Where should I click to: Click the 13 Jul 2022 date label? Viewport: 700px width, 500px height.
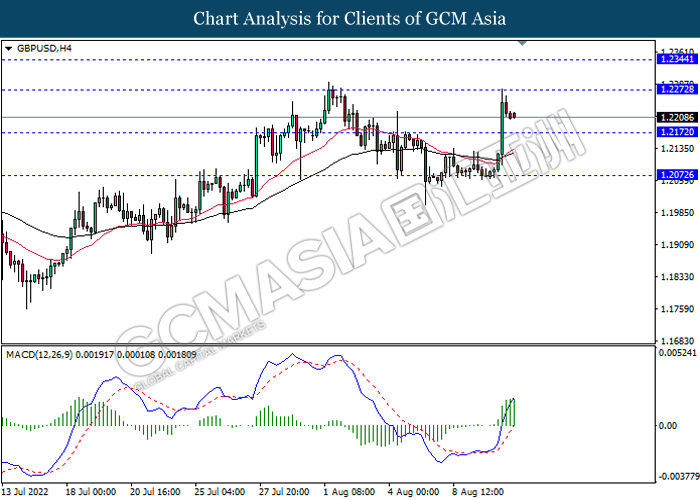point(25,492)
